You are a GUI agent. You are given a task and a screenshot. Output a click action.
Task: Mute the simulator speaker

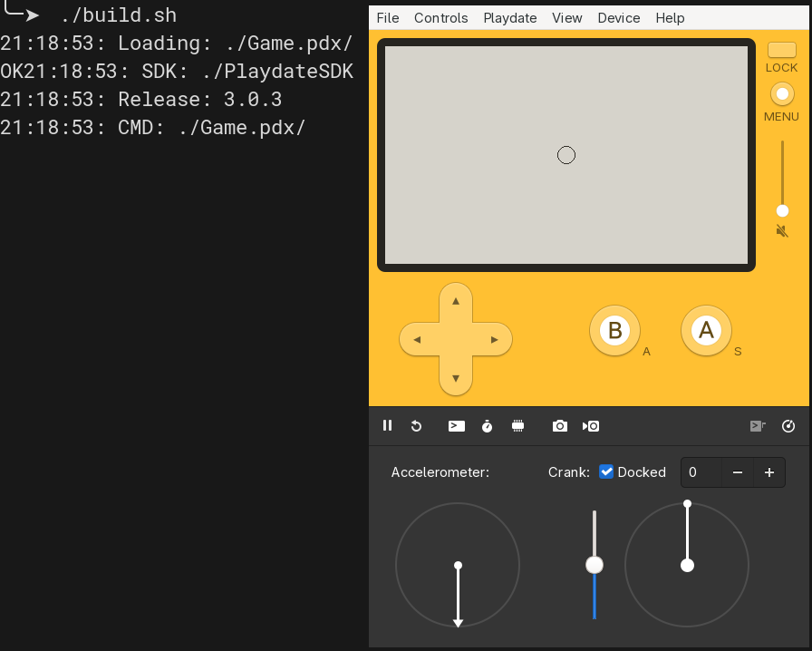(781, 231)
